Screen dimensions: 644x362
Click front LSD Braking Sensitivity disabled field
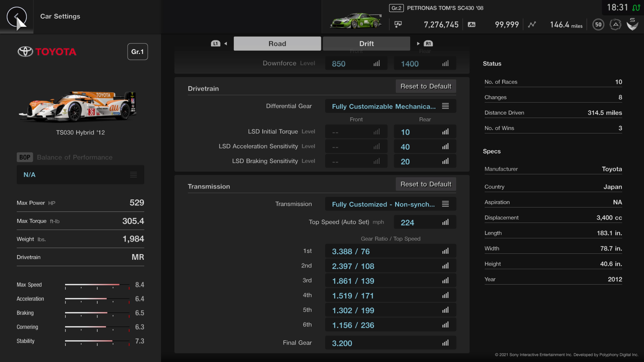[356, 161]
